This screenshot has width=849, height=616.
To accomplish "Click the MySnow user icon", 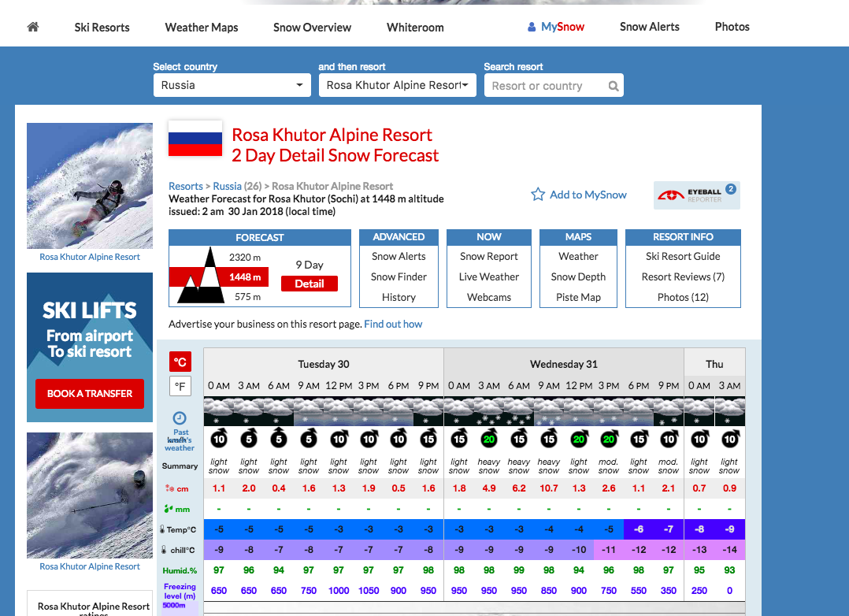I will [x=532, y=27].
